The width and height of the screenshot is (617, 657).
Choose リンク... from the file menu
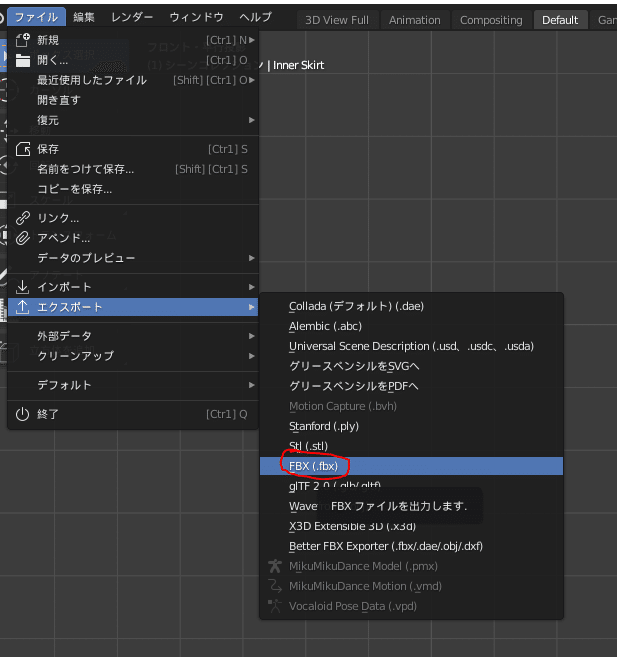click(133, 218)
